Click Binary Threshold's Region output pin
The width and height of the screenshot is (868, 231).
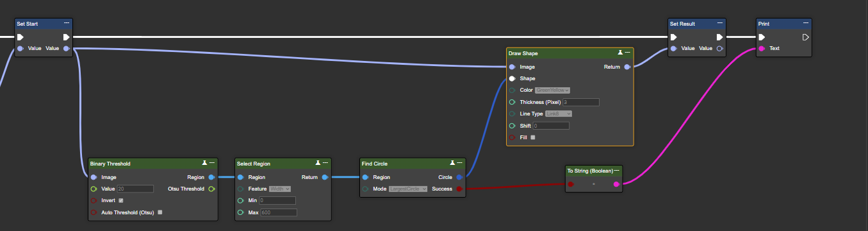(211, 177)
